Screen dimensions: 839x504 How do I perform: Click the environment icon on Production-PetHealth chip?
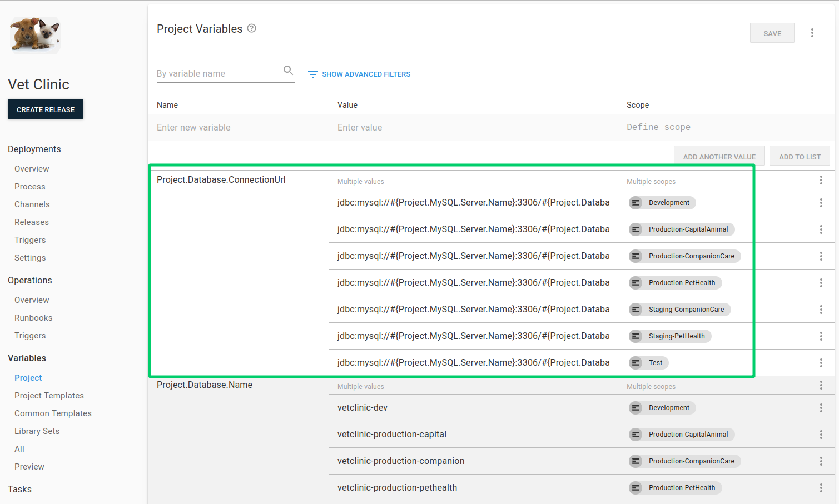pos(636,282)
